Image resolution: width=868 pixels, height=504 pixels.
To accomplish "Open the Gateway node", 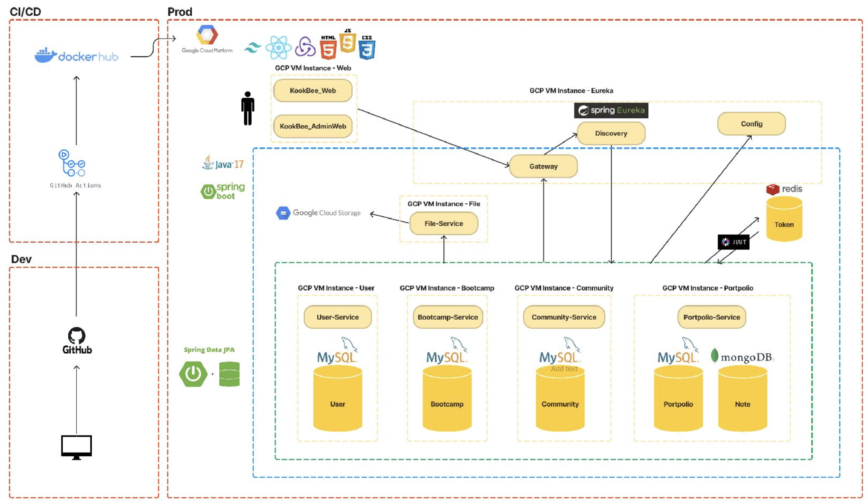I will click(543, 166).
